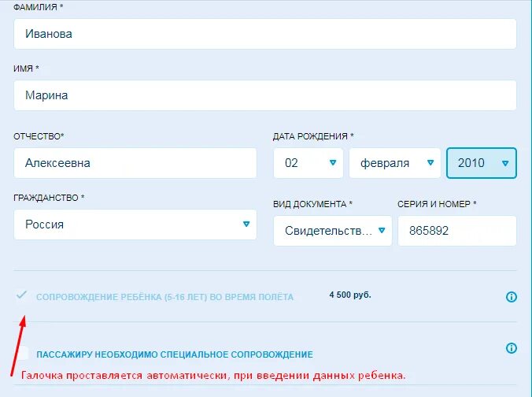
Task: Click the Отчество field containing Алексеевна
Action: coord(135,163)
